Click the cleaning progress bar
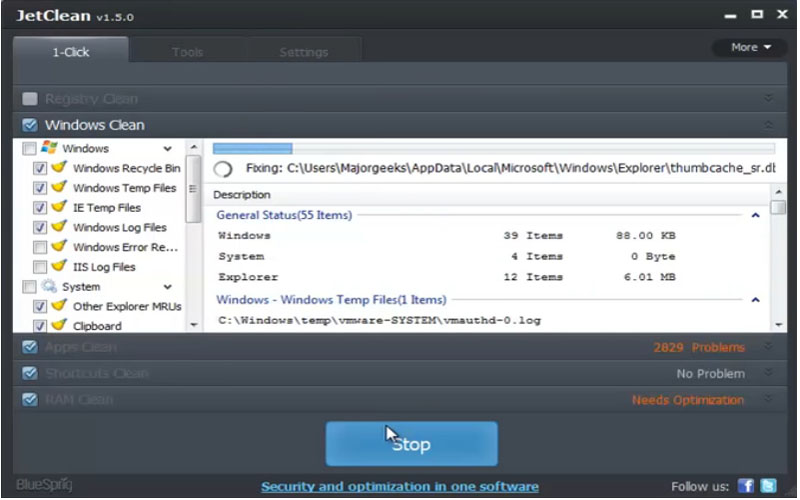 click(x=493, y=148)
